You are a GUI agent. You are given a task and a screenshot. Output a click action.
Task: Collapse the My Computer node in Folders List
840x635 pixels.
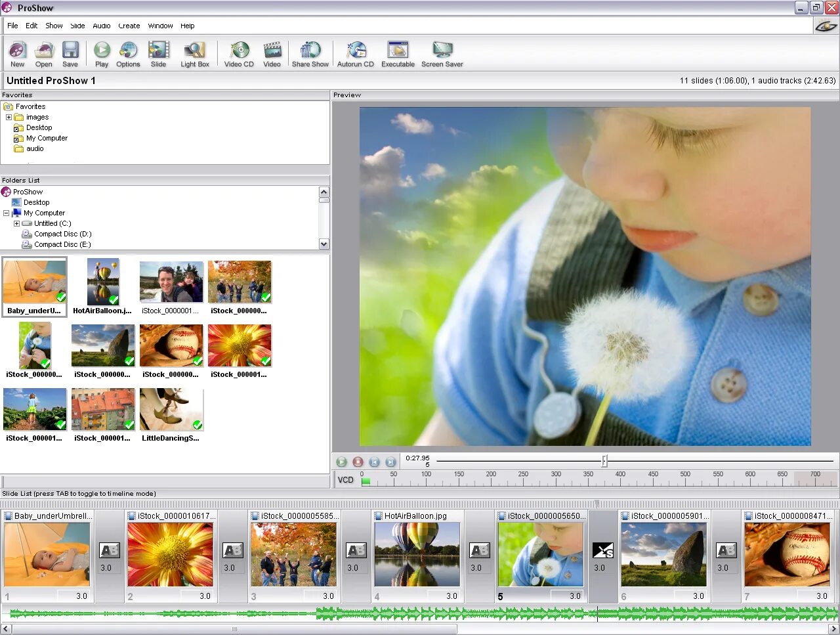7,213
